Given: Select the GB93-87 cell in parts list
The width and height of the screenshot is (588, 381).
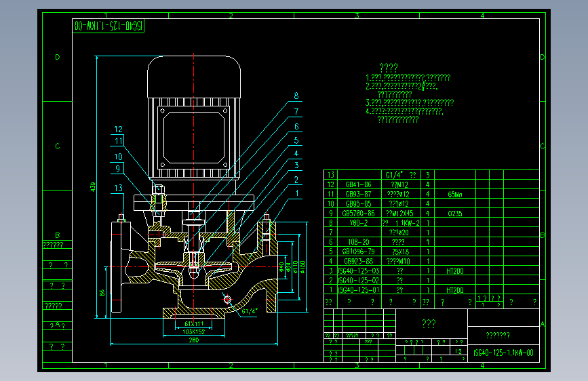Looking at the screenshot, I should tap(358, 195).
